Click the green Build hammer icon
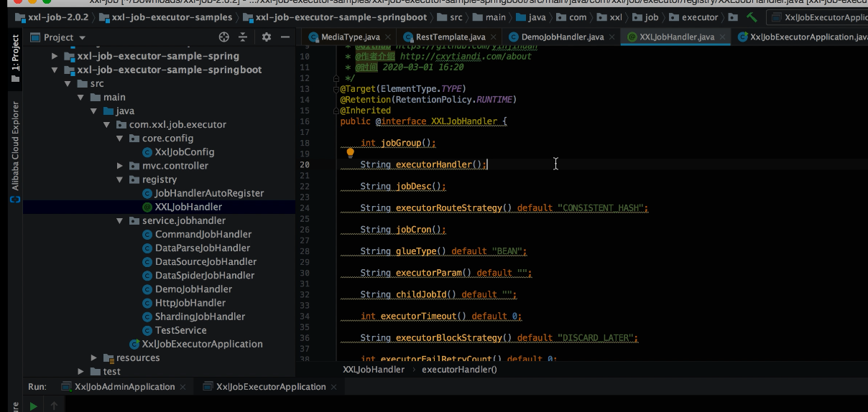 point(752,17)
